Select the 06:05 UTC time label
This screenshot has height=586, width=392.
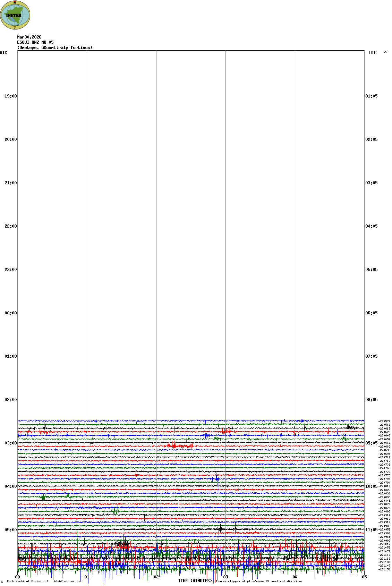tap(372, 313)
